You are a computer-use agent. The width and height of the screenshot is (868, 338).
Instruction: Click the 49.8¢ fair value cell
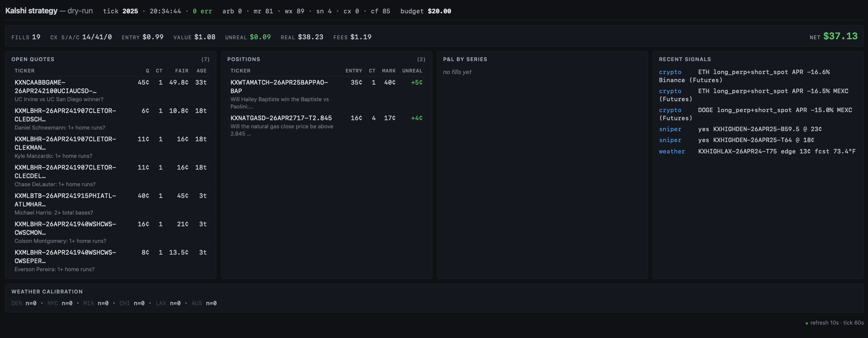(x=179, y=82)
